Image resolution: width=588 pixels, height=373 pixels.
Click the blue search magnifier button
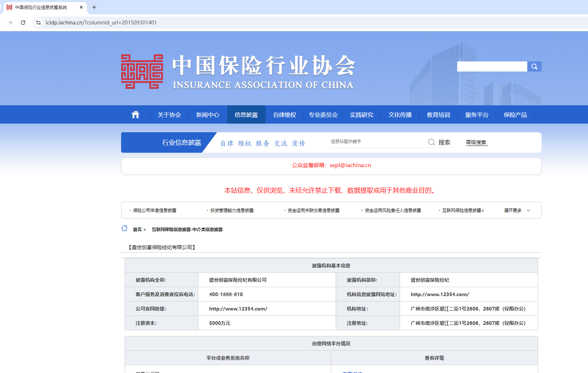pyautogui.click(x=534, y=66)
